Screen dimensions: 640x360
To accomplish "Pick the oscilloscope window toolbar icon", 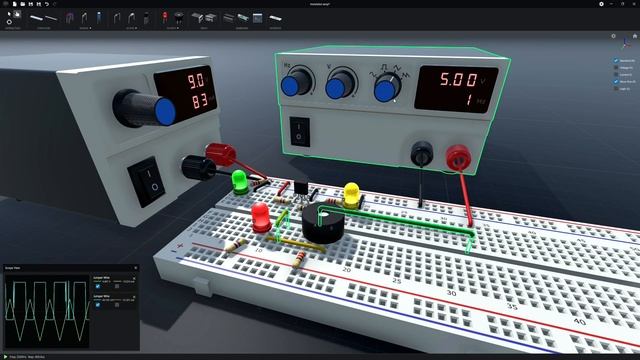I will pyautogui.click(x=258, y=18).
